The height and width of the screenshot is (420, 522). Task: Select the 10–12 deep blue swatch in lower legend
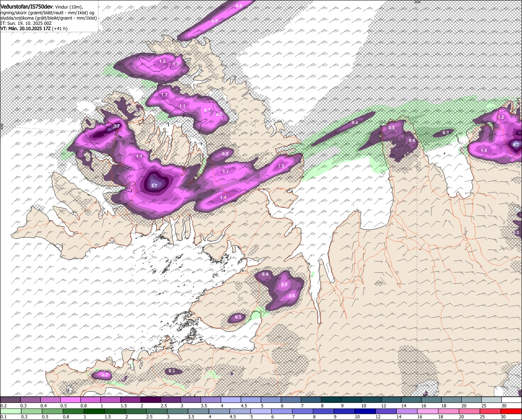[x=366, y=411]
